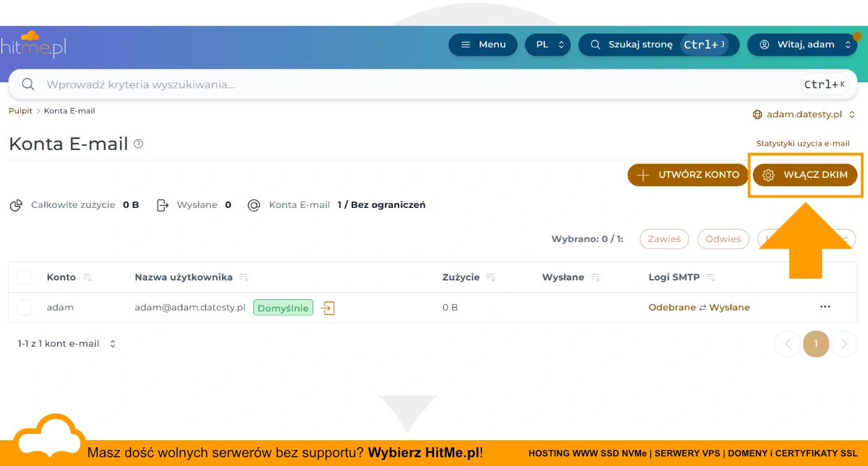The height and width of the screenshot is (466, 868).
Task: Open the Szukaj stronę page search
Action: click(659, 45)
